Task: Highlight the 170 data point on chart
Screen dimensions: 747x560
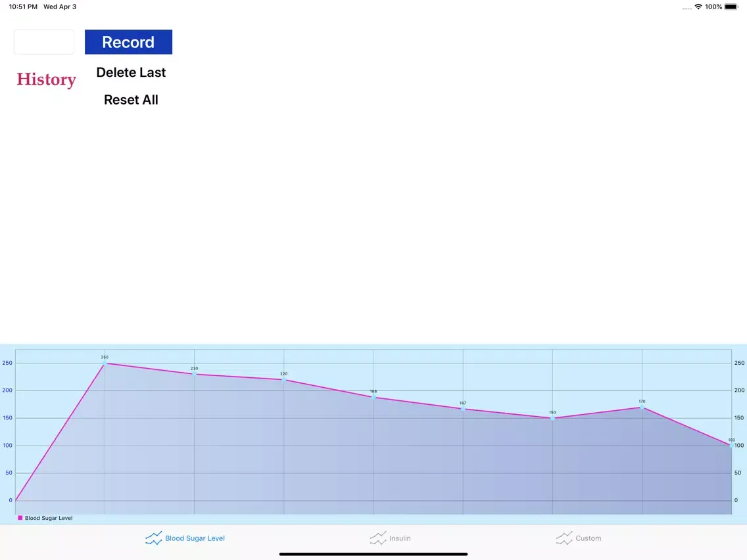Action: click(x=642, y=407)
